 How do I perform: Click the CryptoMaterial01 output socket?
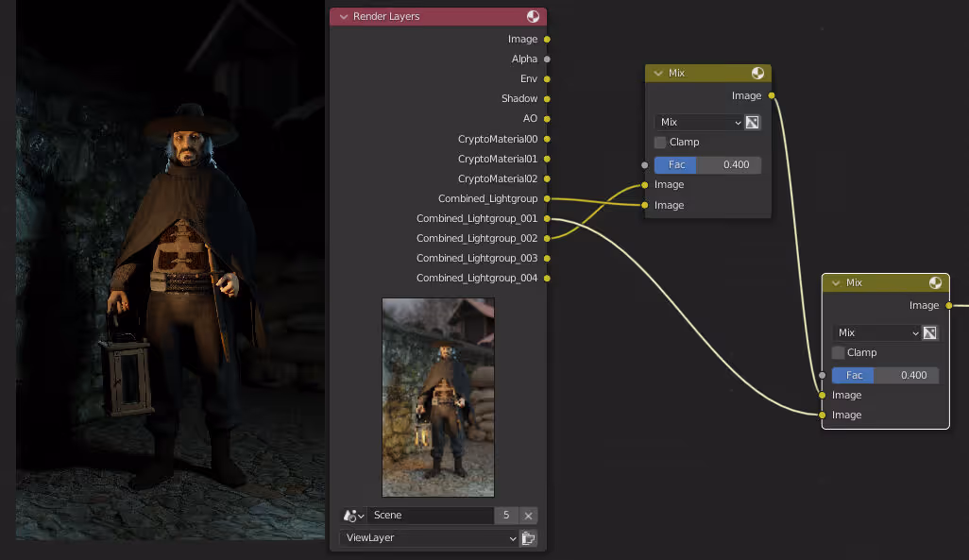[x=547, y=159]
